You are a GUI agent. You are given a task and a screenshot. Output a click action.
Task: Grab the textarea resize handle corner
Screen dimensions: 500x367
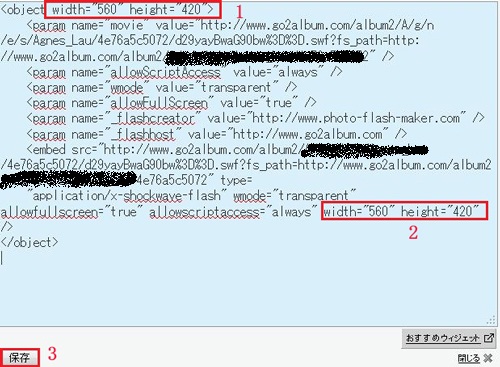click(491, 320)
